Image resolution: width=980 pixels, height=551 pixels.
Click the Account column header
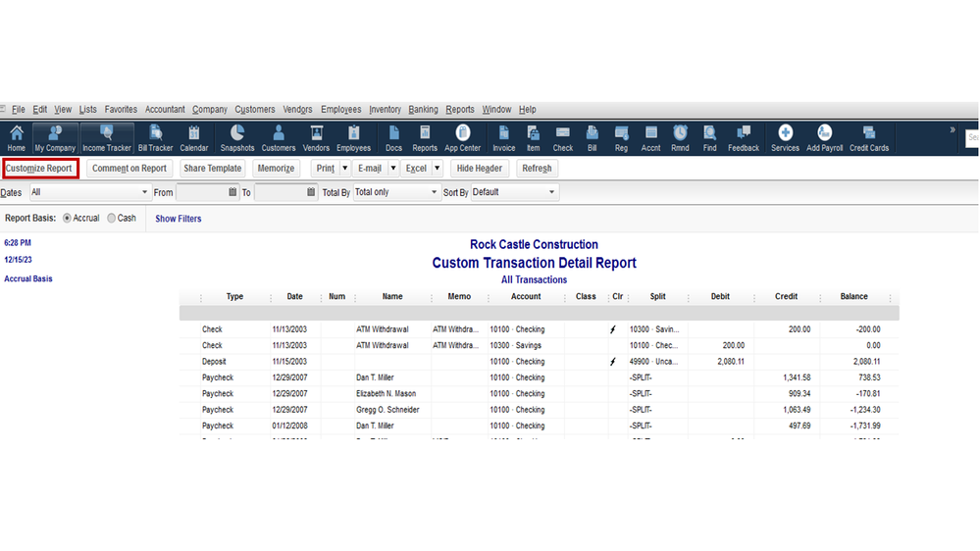526,297
